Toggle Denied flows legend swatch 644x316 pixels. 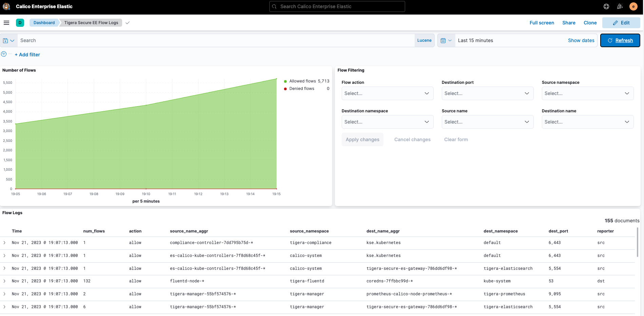coord(286,89)
